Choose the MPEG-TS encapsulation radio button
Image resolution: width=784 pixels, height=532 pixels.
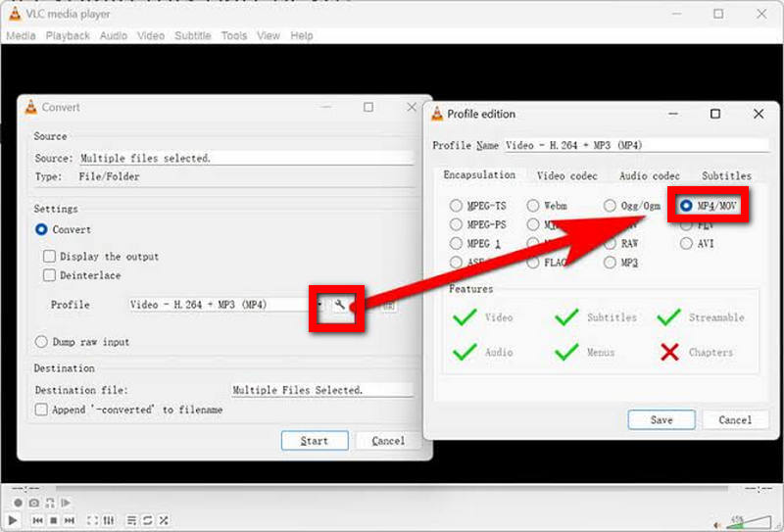pyautogui.click(x=456, y=206)
